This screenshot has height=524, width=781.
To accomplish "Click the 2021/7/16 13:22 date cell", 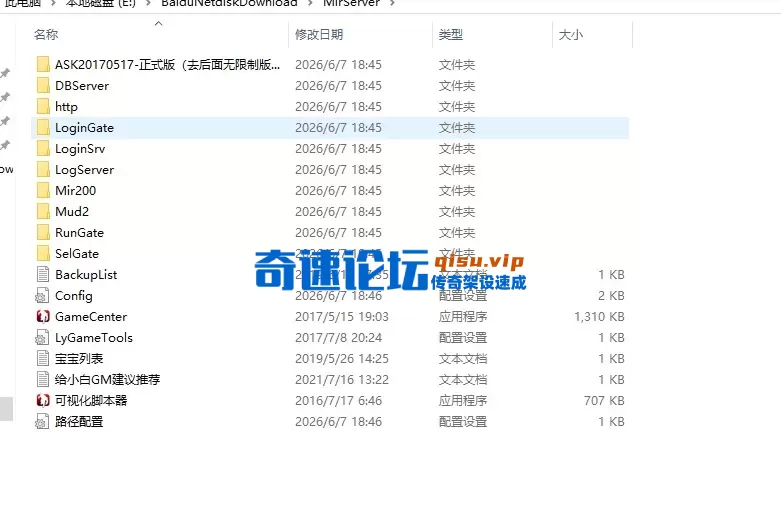I will pyautogui.click(x=342, y=380).
